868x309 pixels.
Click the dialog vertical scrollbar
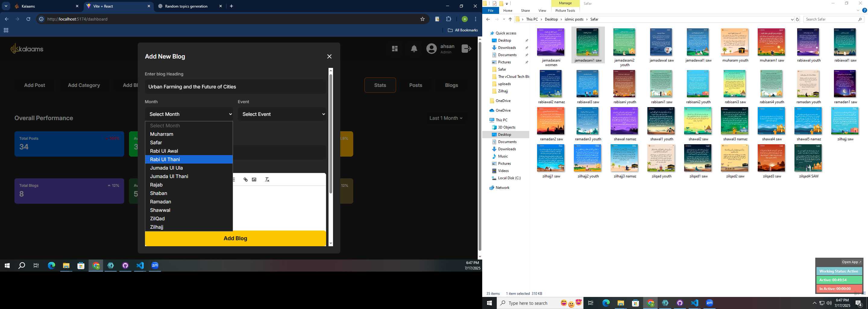click(331, 134)
